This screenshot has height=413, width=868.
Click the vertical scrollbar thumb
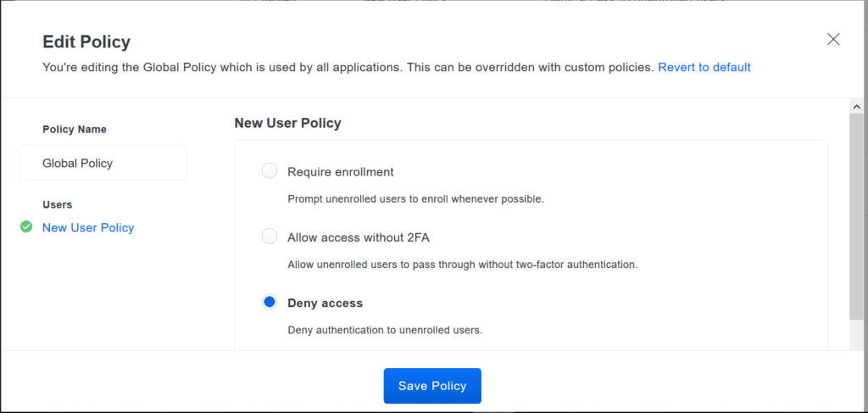click(856, 216)
